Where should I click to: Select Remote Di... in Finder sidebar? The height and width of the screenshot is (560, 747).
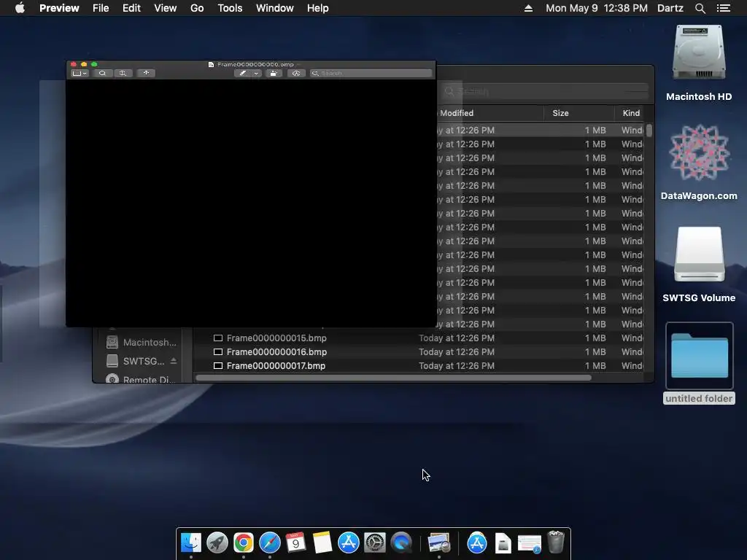pyautogui.click(x=142, y=379)
